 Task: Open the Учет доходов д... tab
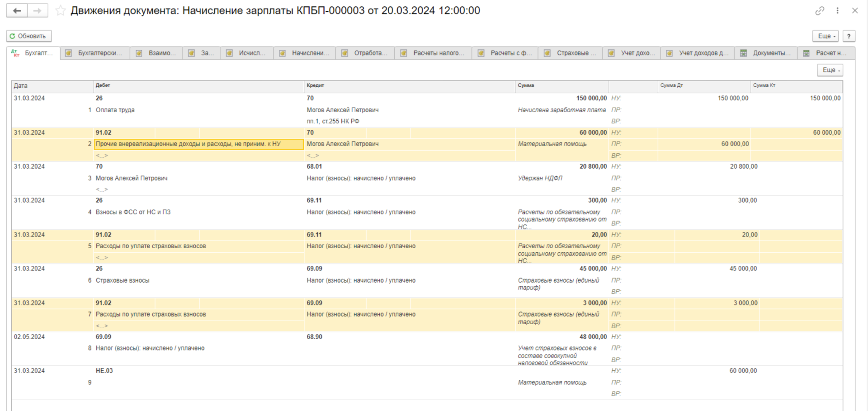(x=698, y=53)
